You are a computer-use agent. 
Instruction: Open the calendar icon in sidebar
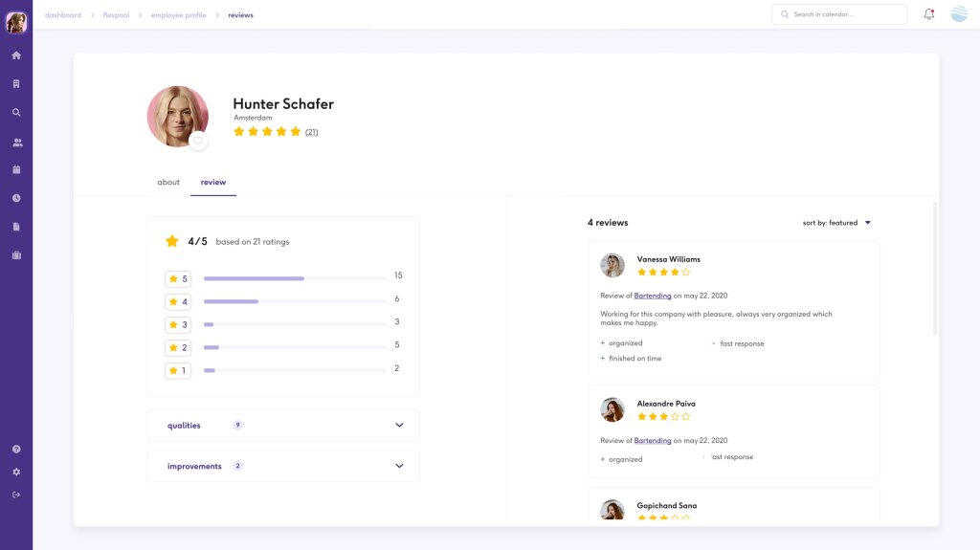[16, 169]
